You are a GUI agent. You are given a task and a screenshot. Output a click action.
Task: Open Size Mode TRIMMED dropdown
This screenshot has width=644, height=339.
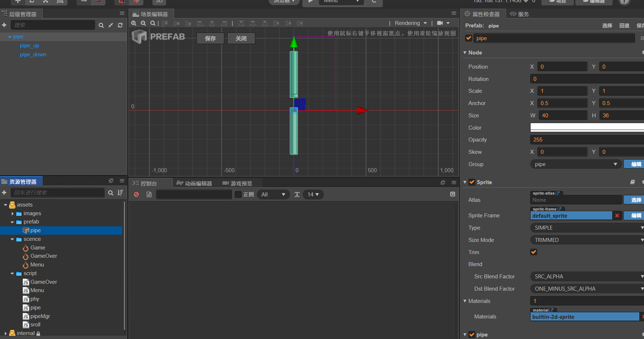pos(587,240)
